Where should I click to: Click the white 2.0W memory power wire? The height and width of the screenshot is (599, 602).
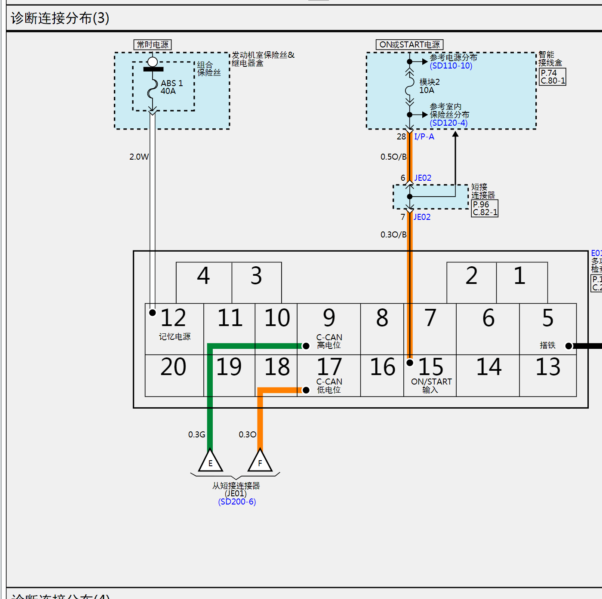[x=152, y=211]
